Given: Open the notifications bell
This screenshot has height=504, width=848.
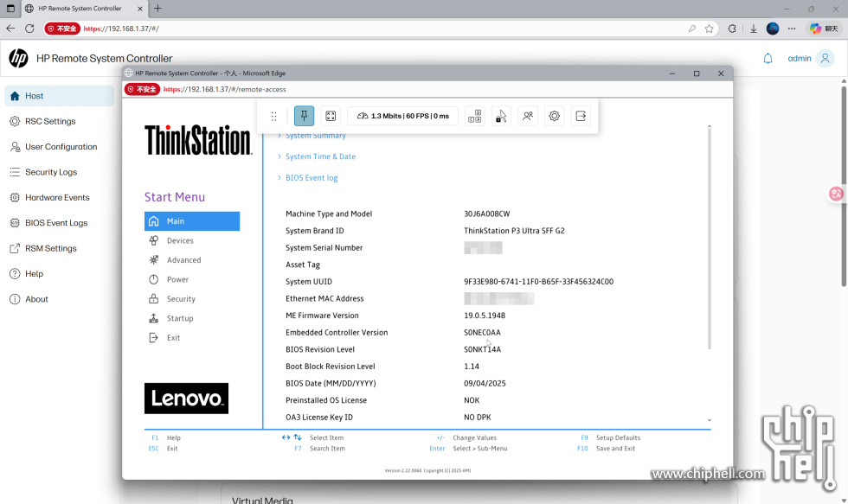Looking at the screenshot, I should pos(768,59).
